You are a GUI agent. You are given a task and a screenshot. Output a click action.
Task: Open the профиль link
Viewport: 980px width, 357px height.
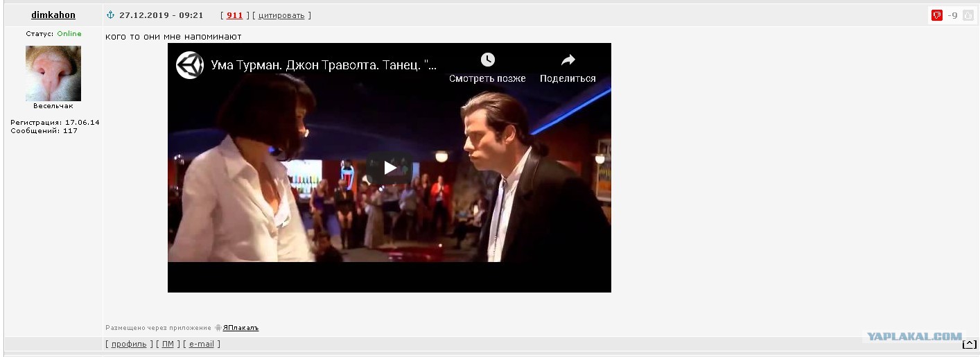click(129, 344)
